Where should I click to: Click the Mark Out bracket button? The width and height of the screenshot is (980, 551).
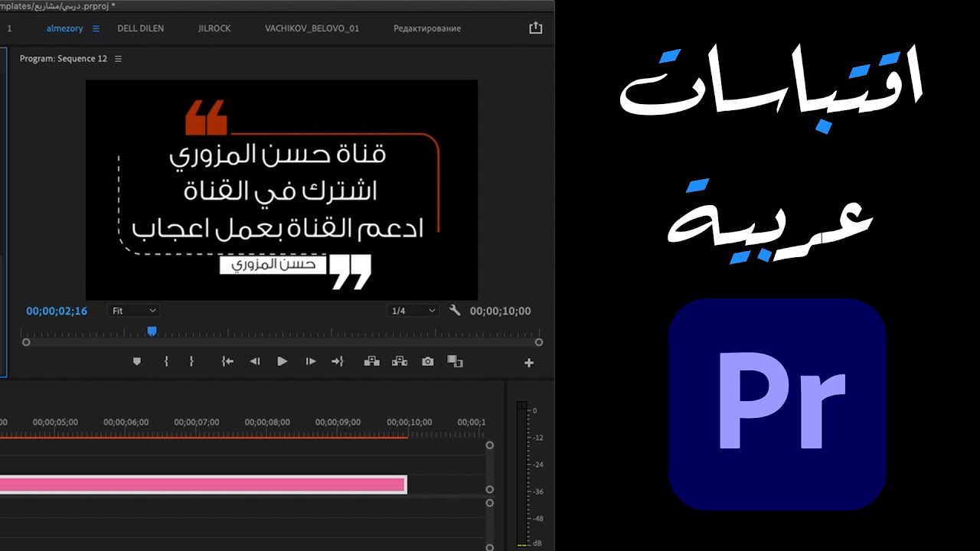[x=191, y=362]
